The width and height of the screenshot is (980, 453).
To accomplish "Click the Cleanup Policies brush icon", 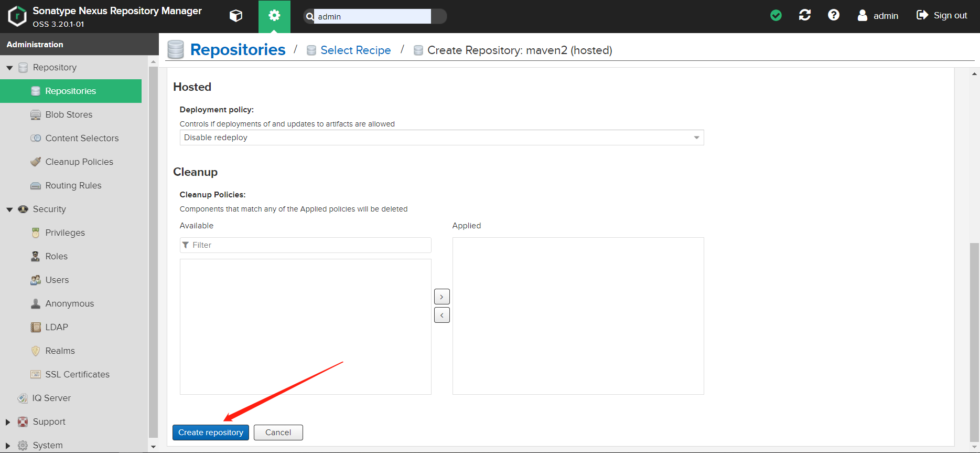I will tap(36, 162).
